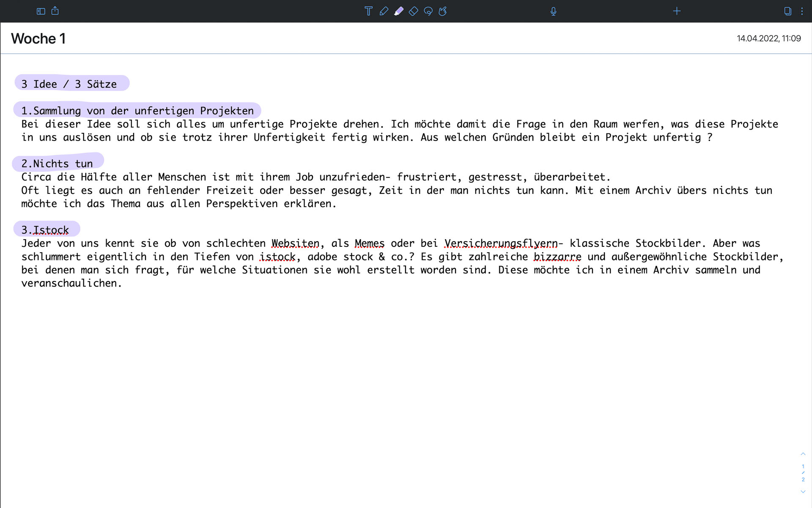
Task: Start audio recording with microphone icon
Action: click(x=553, y=11)
